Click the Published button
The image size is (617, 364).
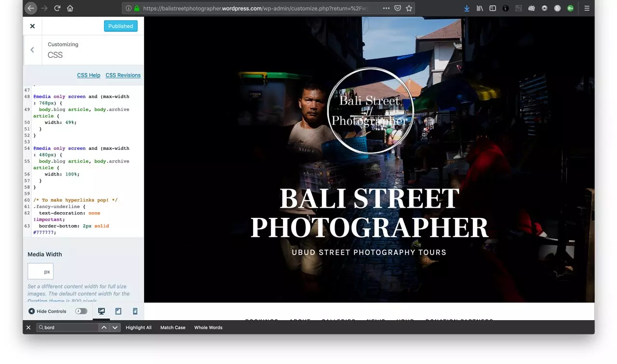(x=121, y=26)
